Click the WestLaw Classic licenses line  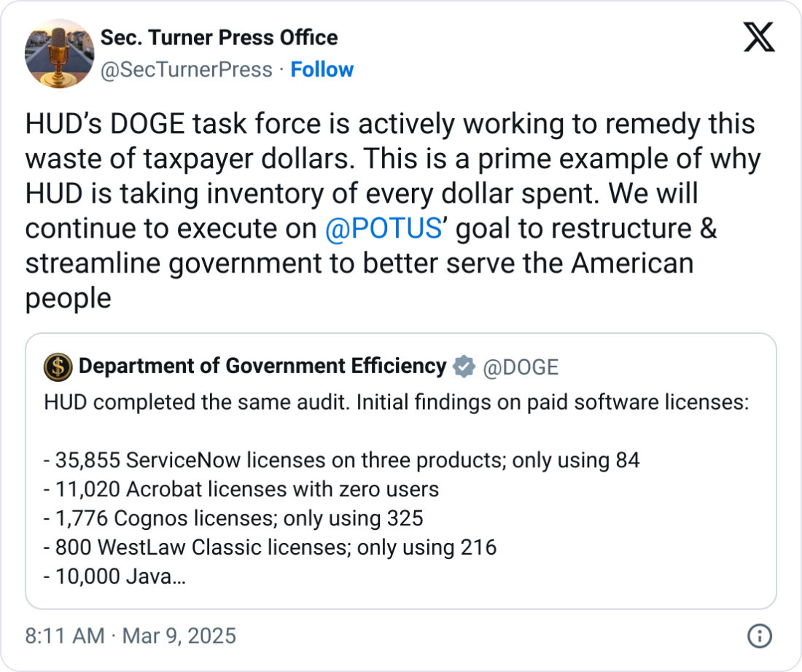(x=270, y=547)
